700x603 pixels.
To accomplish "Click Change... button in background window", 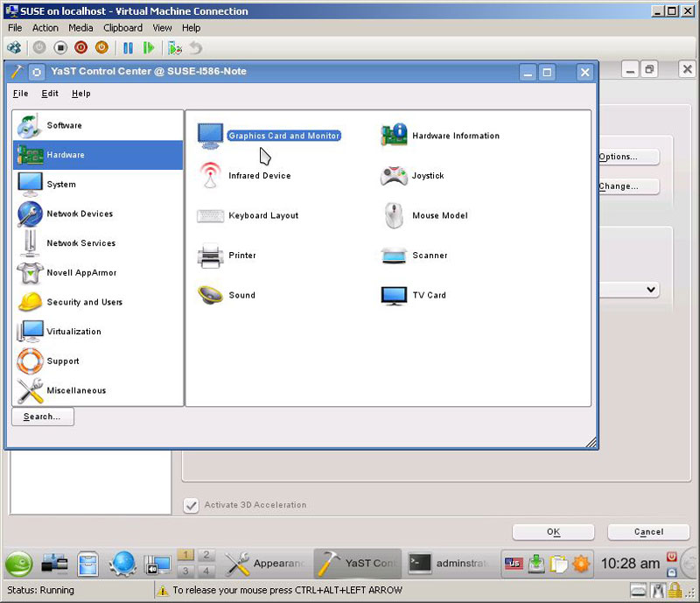I will (x=628, y=186).
